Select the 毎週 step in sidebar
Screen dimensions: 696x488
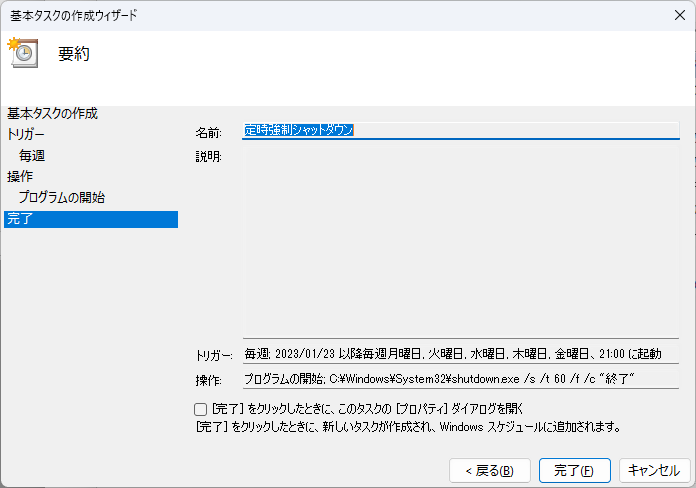[x=32, y=155]
